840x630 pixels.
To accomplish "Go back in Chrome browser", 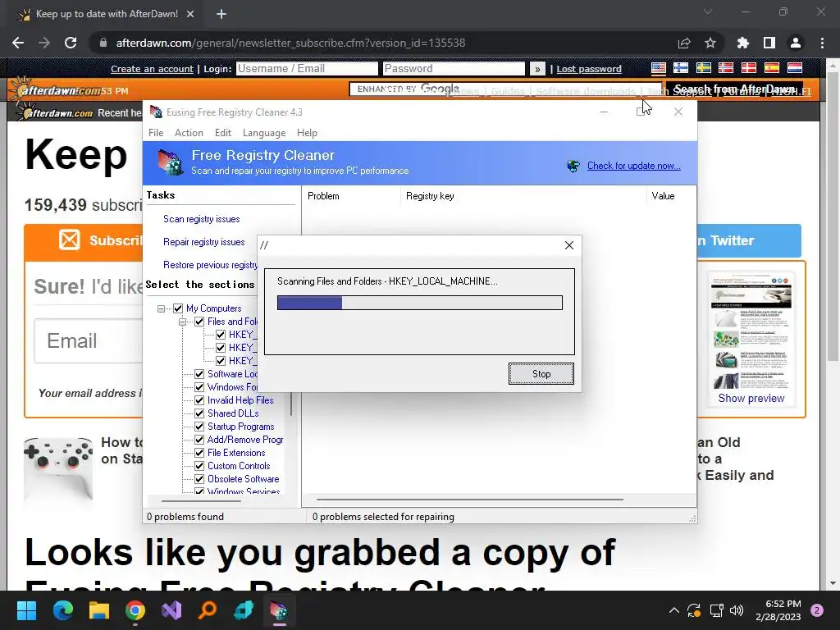I will (x=18, y=43).
